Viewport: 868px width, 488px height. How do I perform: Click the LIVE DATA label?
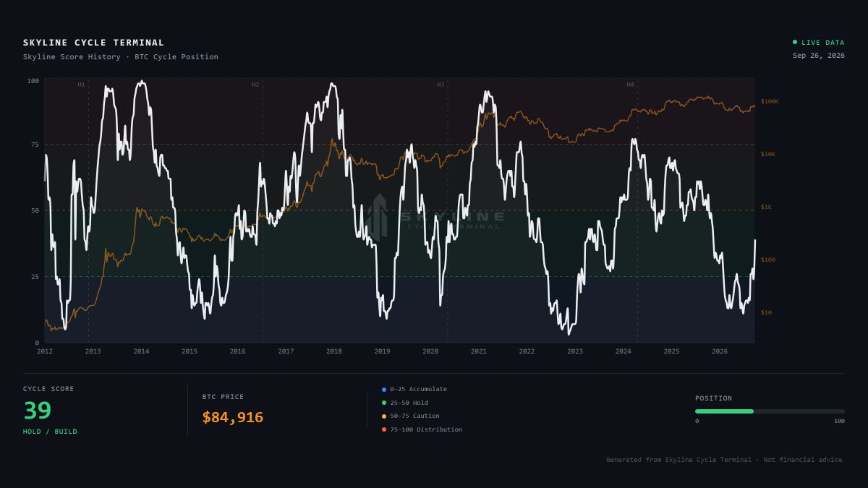click(x=823, y=42)
